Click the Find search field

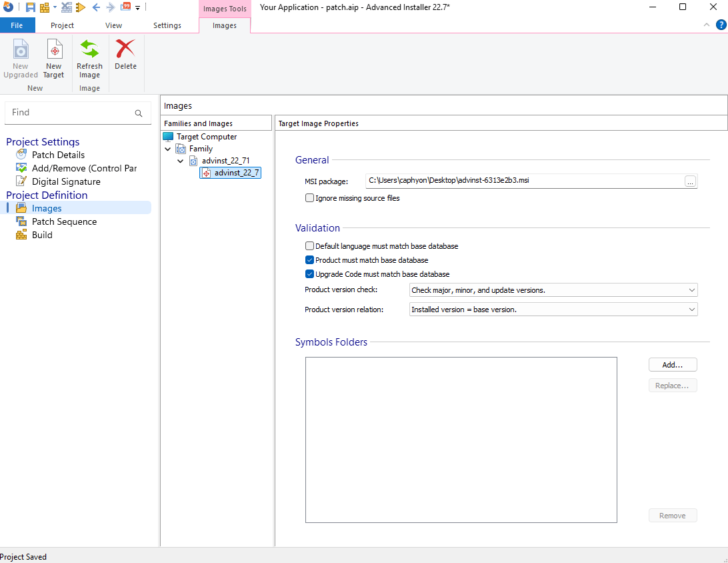tap(70, 113)
